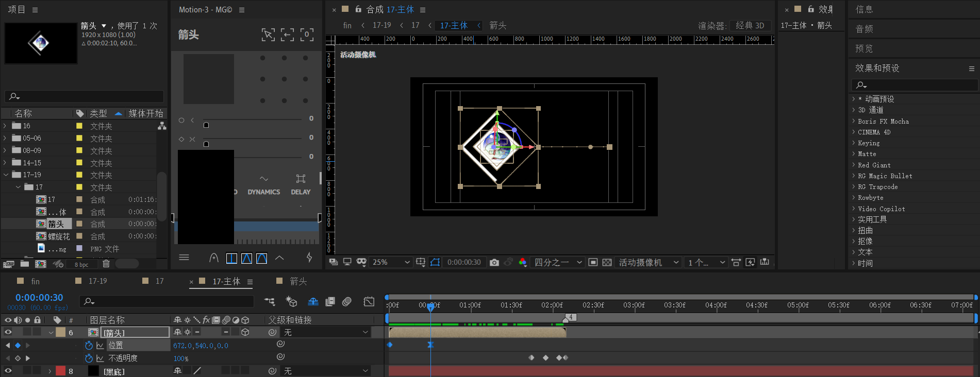Toggle the 3D layer cube for 箭头

pyautogui.click(x=245, y=332)
